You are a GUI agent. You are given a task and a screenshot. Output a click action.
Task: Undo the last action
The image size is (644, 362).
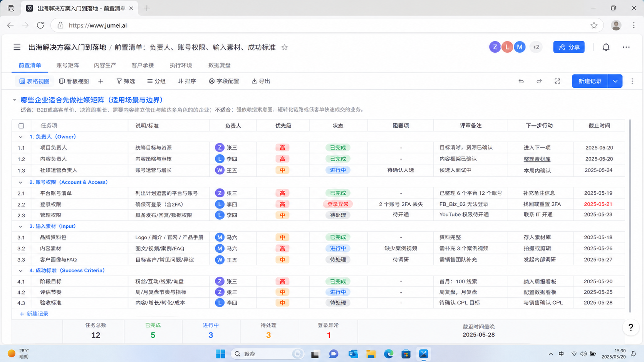[521, 81]
